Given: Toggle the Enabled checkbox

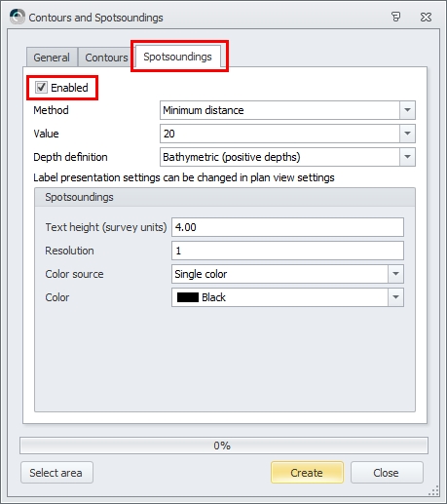Looking at the screenshot, I should [41, 88].
